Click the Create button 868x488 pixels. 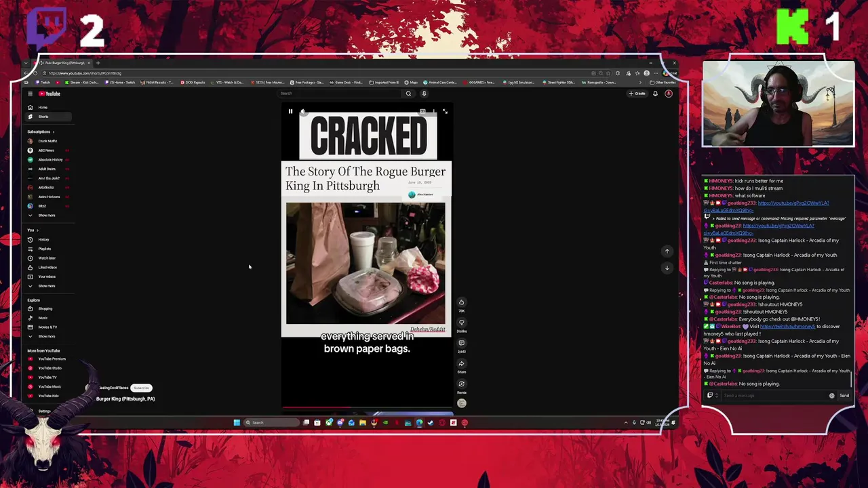(637, 94)
